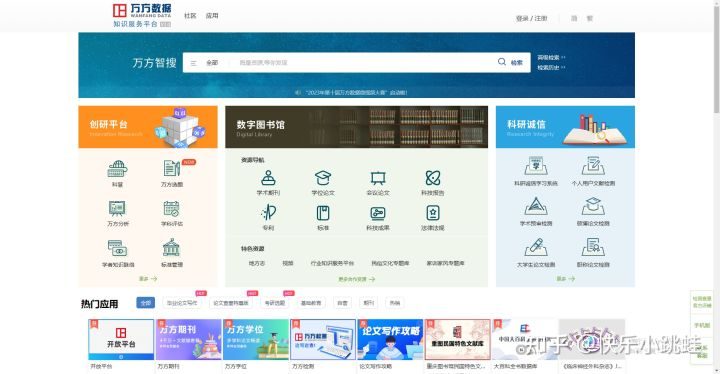The width and height of the screenshot is (720, 374).
Task: Select the 论文查重特惠版 tab
Action: tap(231, 303)
